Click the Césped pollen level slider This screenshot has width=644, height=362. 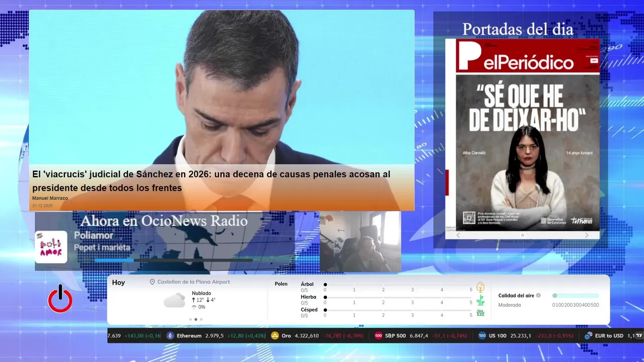398,310
